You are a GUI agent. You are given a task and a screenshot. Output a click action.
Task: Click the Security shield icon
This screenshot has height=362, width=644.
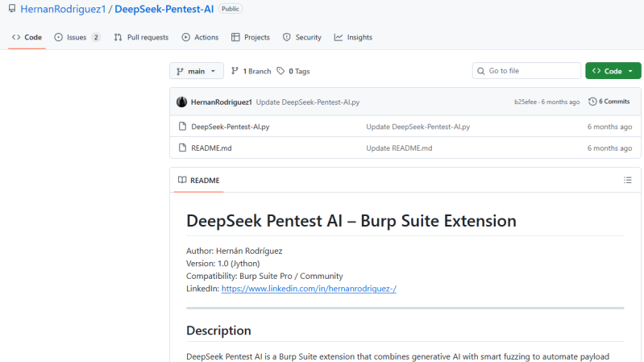coord(287,37)
